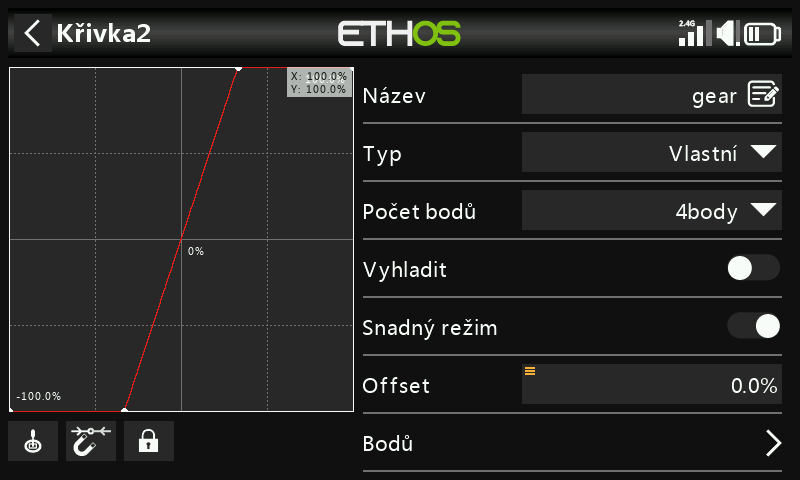Select the top curve point handle
Viewport: 800px width, 480px height.
(238, 69)
